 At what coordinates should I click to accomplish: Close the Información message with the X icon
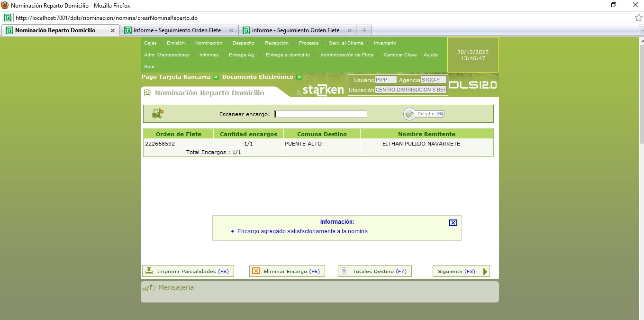point(453,223)
